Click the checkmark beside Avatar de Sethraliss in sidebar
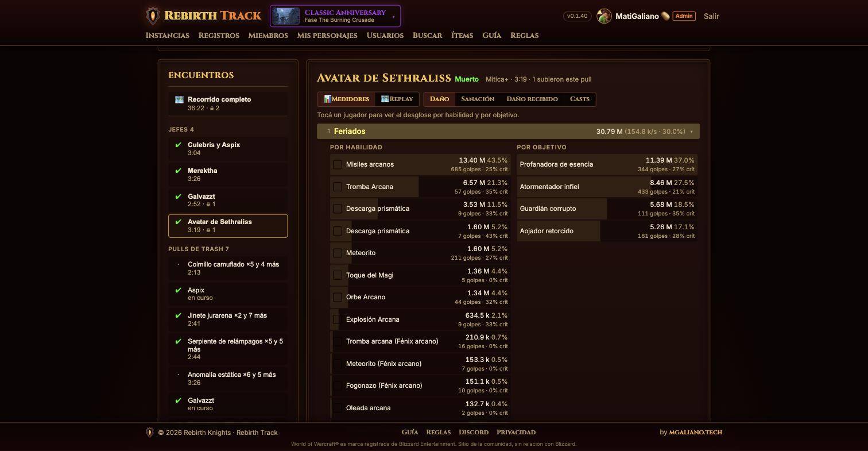Image resolution: width=868 pixels, height=451 pixels. coord(179,222)
